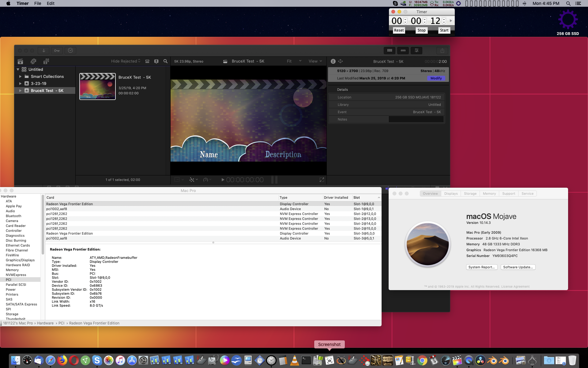Toggle the browser layout button
588x368 pixels.
pos(390,51)
